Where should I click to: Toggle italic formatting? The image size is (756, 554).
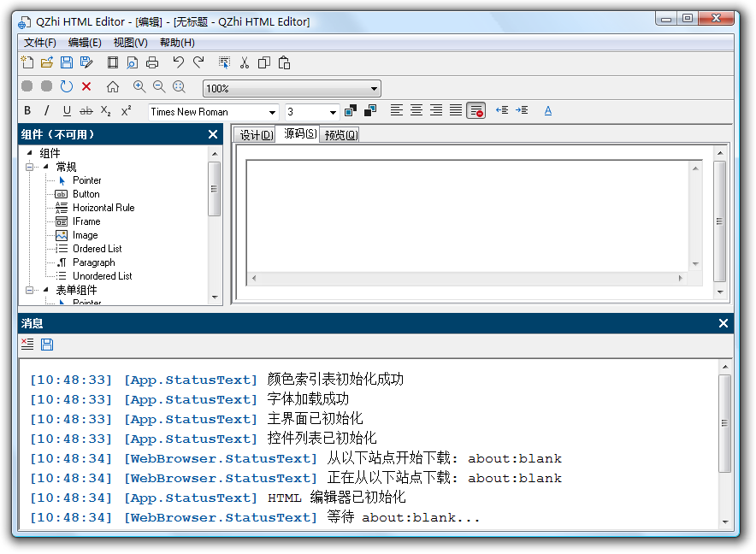tap(46, 111)
